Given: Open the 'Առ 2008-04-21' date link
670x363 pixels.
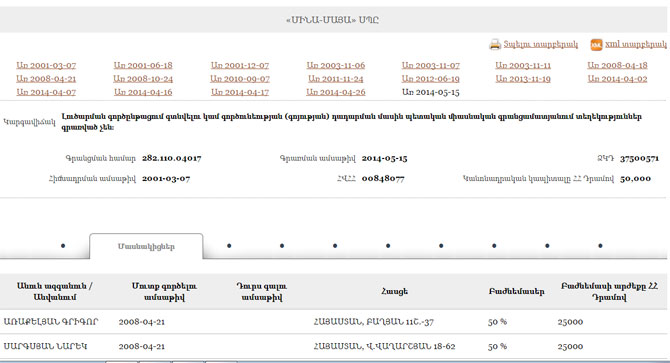Looking at the screenshot, I should pyautogui.click(x=46, y=79).
